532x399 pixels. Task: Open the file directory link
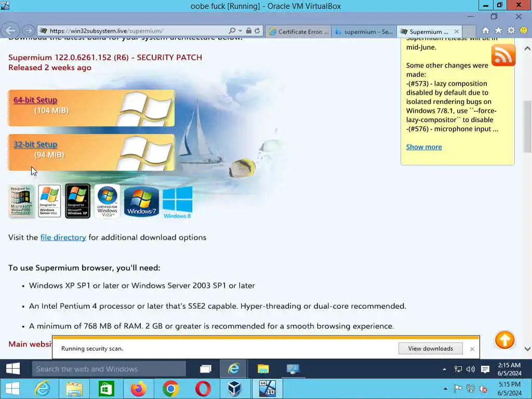[x=63, y=237]
